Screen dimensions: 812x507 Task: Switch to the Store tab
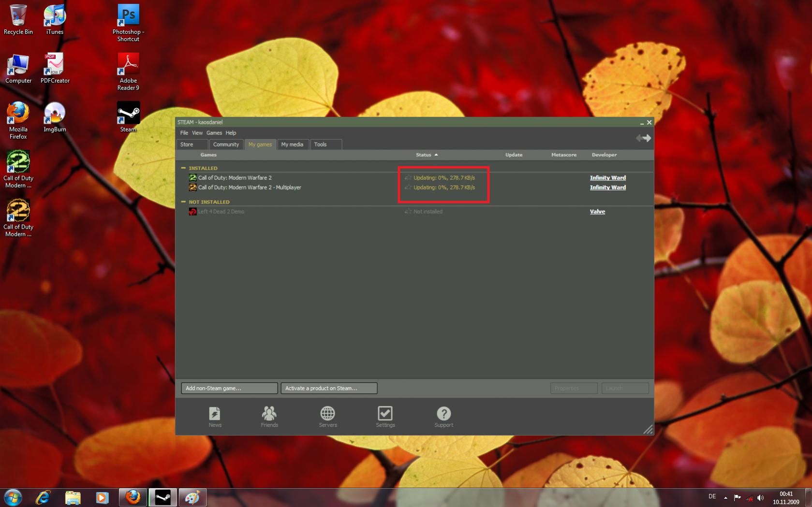(x=192, y=145)
